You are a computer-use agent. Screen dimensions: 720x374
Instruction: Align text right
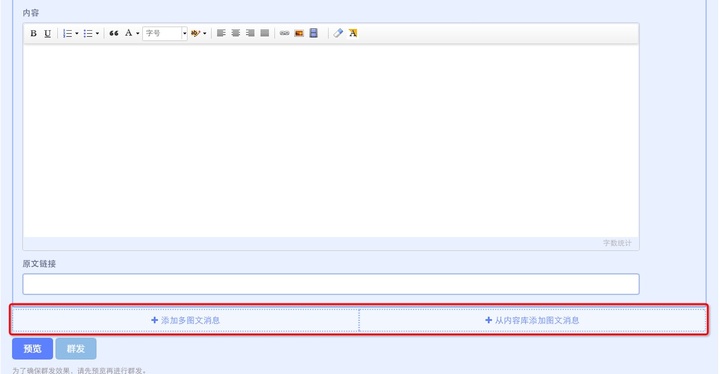250,33
